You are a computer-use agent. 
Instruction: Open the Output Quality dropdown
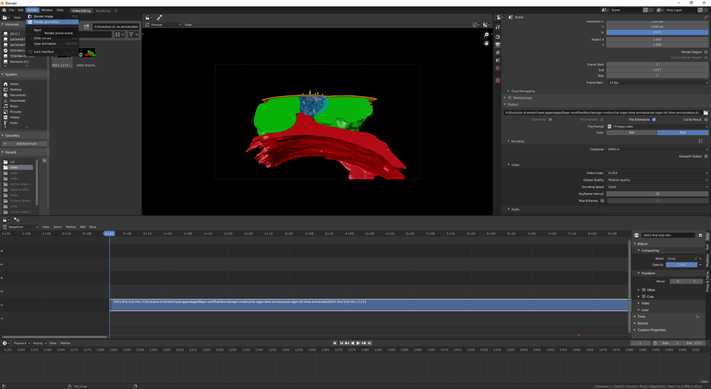(657, 180)
